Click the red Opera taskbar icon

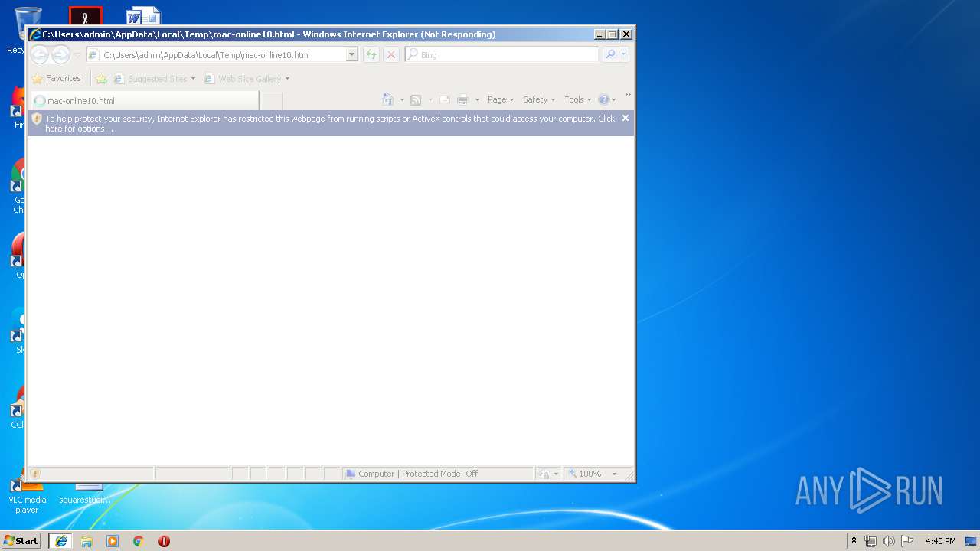tap(164, 541)
